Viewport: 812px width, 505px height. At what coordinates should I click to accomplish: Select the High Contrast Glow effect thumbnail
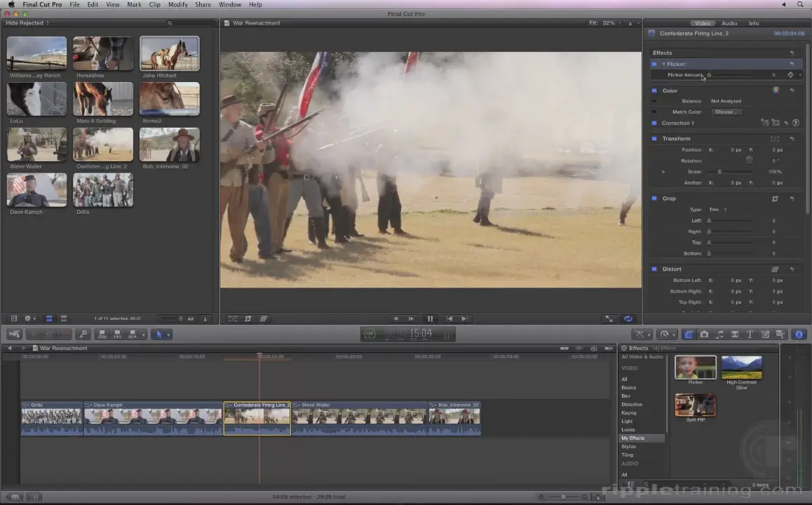742,368
